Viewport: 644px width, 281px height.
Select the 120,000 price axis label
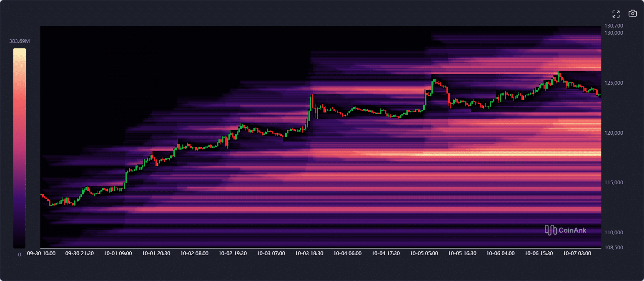[614, 133]
